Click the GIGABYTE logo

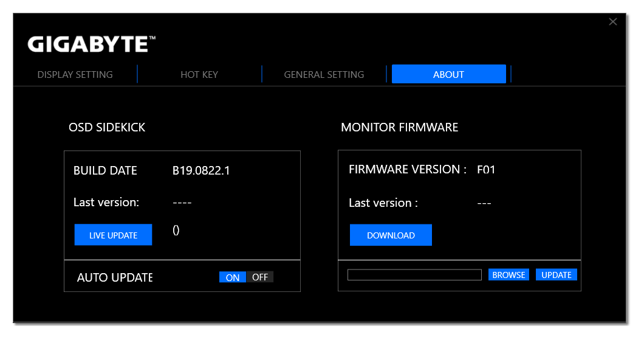pos(92,44)
